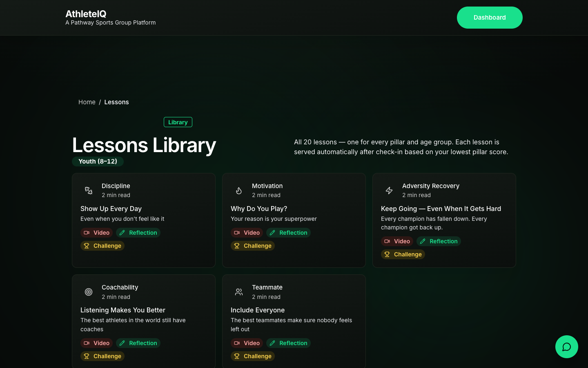Click Challenge label in Show Up Every Day
The height and width of the screenshot is (368, 588).
[107, 246]
